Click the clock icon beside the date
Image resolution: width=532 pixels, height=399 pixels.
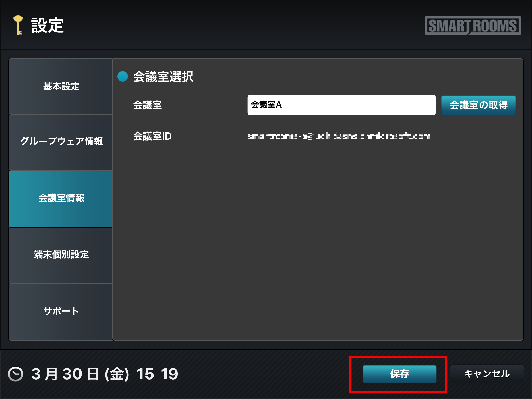click(x=16, y=374)
